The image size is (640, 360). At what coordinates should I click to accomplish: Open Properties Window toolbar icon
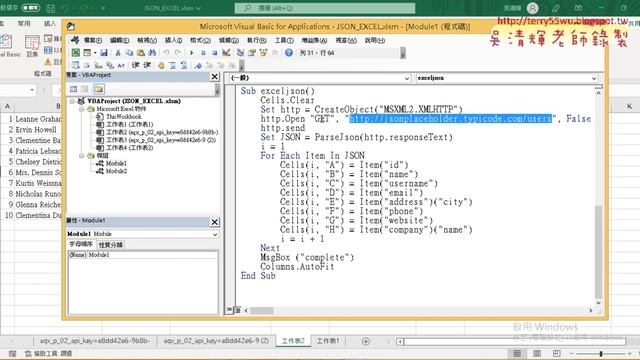[252, 53]
